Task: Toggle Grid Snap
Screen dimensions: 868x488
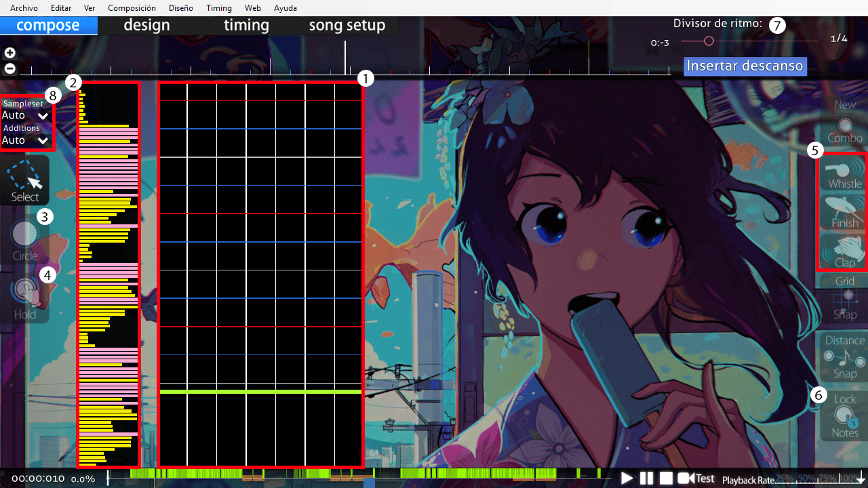Action: point(845,298)
